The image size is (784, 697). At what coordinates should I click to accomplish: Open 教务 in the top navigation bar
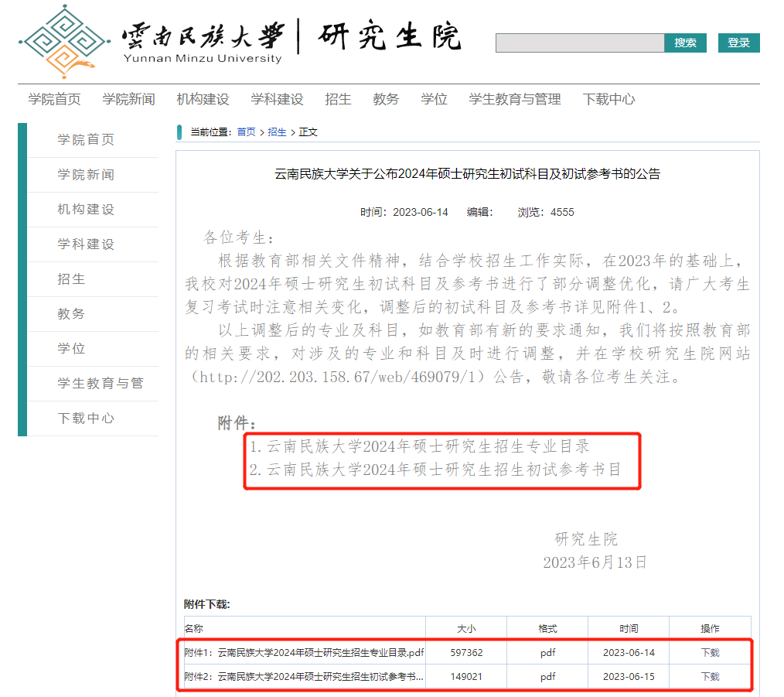pyautogui.click(x=386, y=99)
